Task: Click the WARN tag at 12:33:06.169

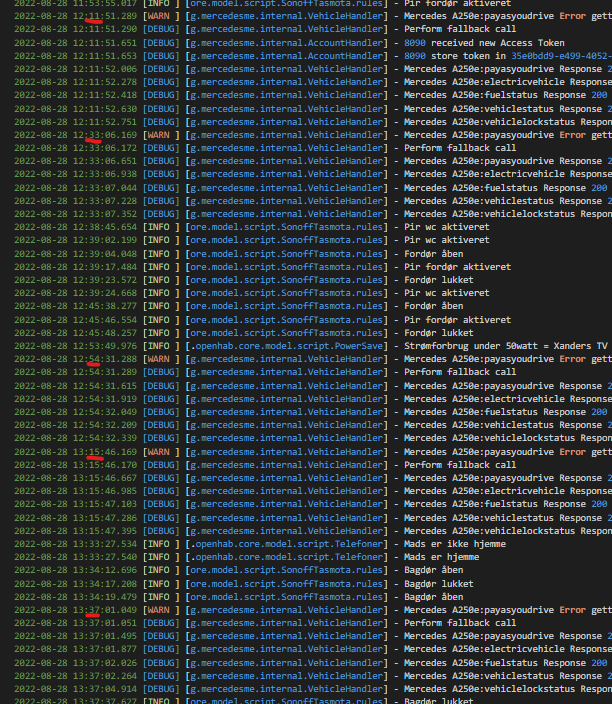Action: (x=162, y=135)
